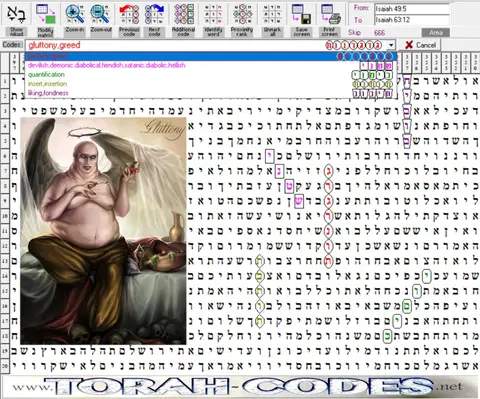Click purple boxed letter in row 1

tap(407, 81)
